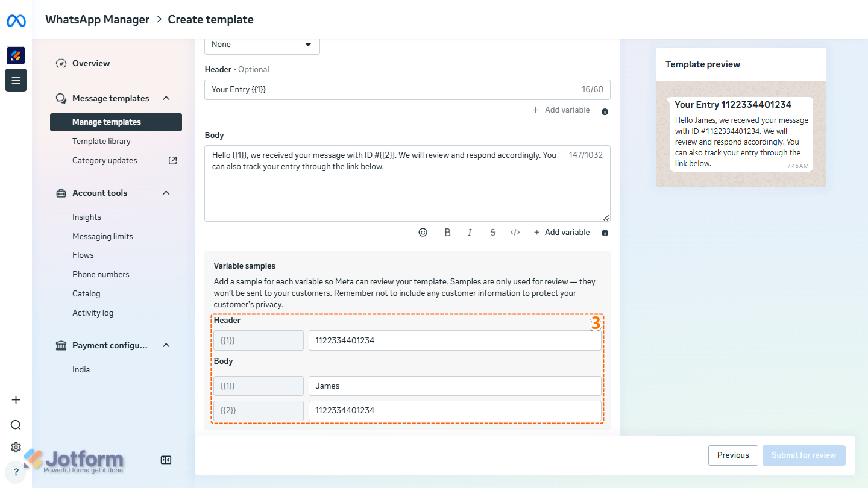Apply strikethrough formatting to the body
The image size is (868, 488).
coord(492,232)
